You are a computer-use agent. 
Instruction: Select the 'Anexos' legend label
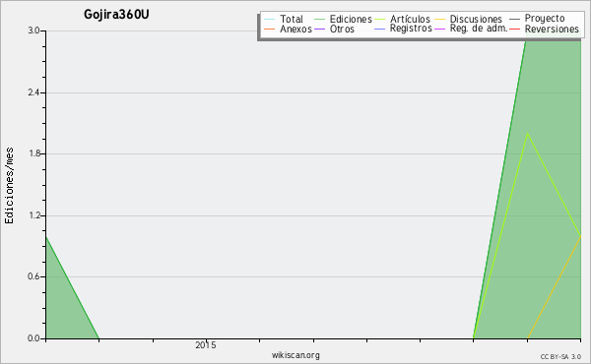[x=295, y=29]
